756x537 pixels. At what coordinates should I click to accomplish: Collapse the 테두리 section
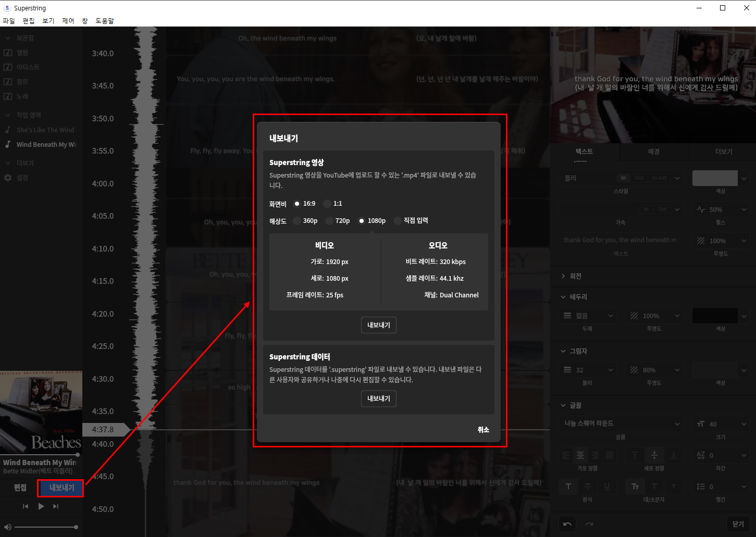tap(563, 297)
